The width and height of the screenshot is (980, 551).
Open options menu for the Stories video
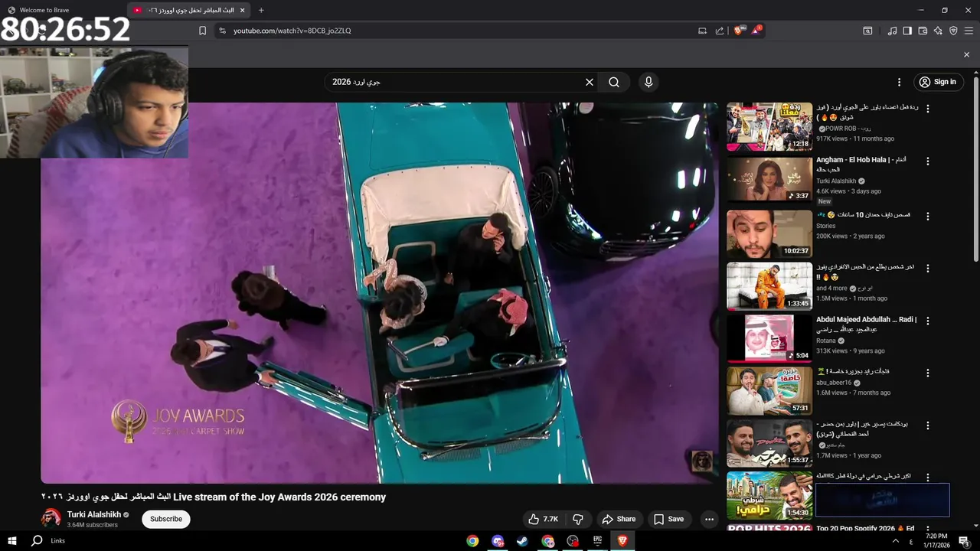tap(928, 217)
